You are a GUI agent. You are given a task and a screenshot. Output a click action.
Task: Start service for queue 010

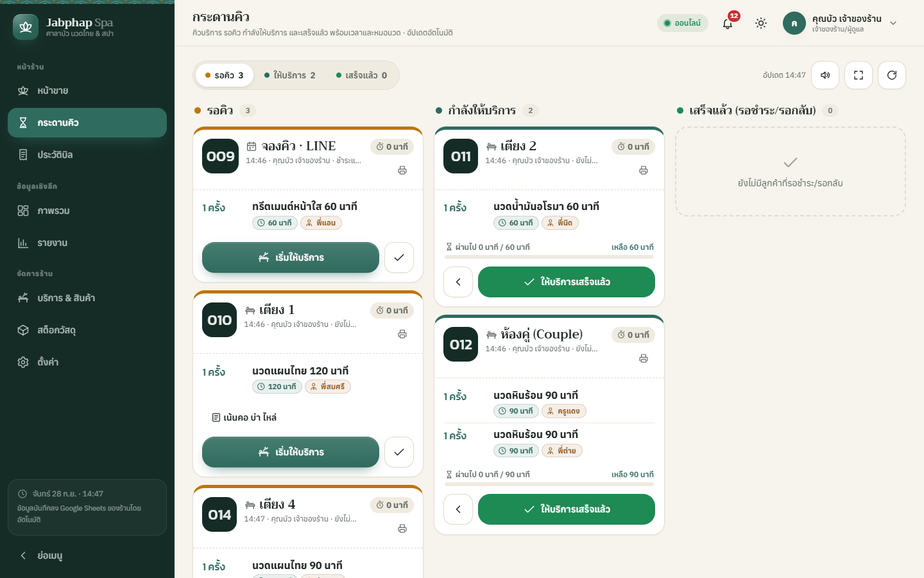291,452
